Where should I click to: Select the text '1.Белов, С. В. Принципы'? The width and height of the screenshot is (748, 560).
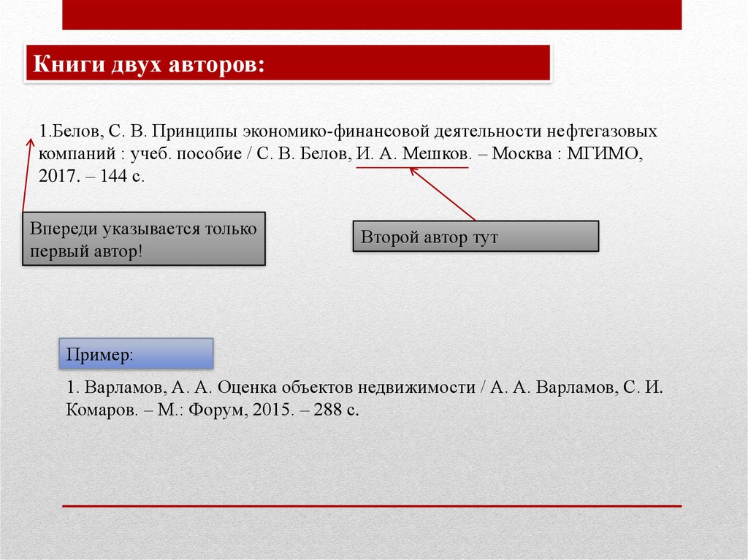[x=138, y=131]
